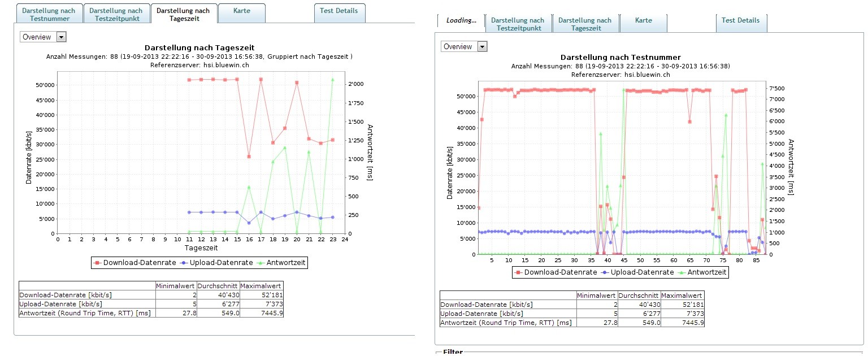
Task: Switch to the Darstellung nach Testnummer tab
Action: click(x=50, y=14)
